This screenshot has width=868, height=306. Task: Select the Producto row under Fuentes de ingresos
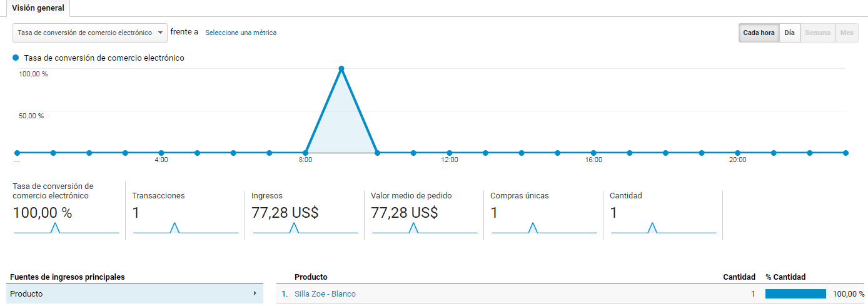pyautogui.click(x=134, y=293)
